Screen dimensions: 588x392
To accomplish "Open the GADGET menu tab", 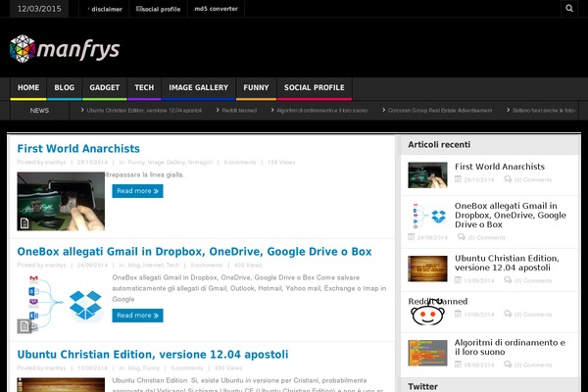I will pos(104,88).
